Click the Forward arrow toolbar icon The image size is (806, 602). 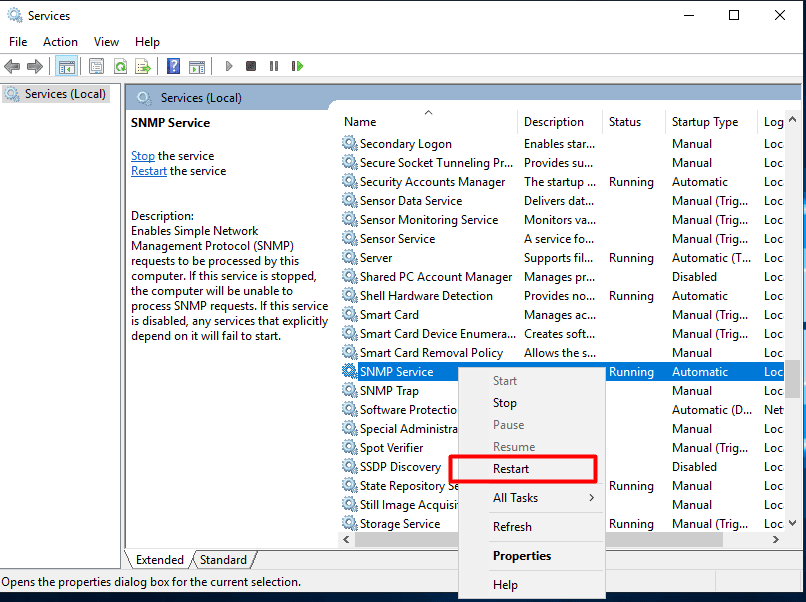[x=34, y=66]
